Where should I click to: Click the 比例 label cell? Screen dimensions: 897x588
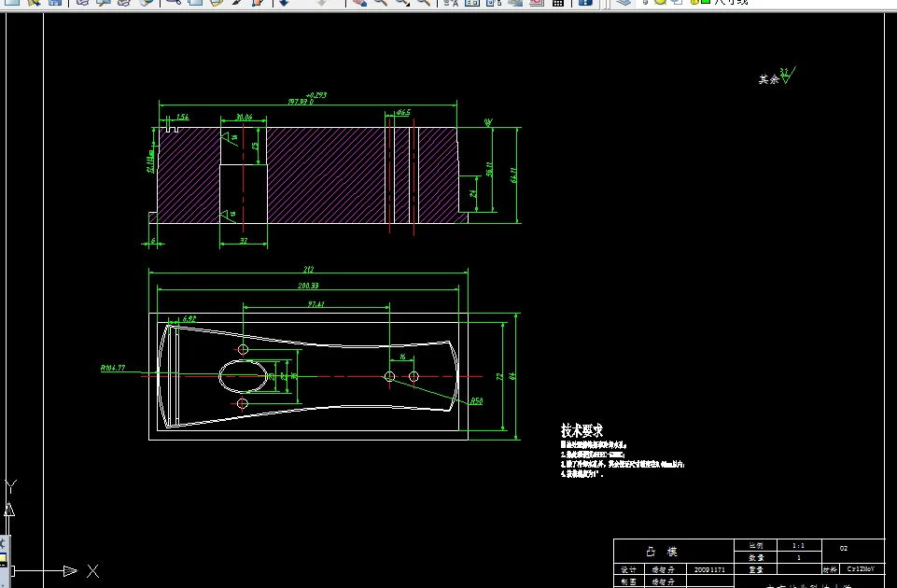tap(756, 546)
